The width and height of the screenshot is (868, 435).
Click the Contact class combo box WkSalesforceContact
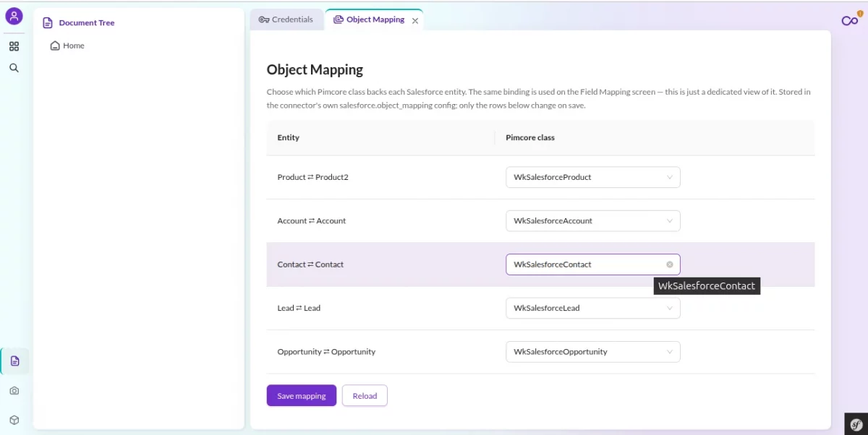tap(592, 264)
